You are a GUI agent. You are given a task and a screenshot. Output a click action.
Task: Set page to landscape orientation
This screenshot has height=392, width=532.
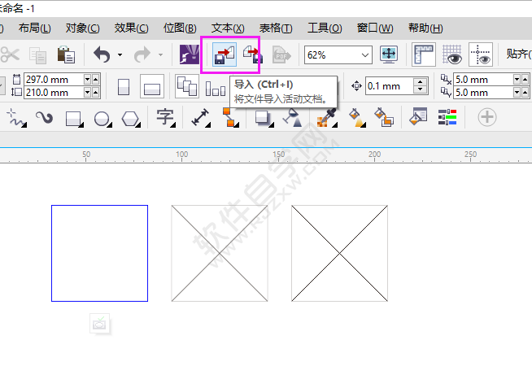(151, 86)
